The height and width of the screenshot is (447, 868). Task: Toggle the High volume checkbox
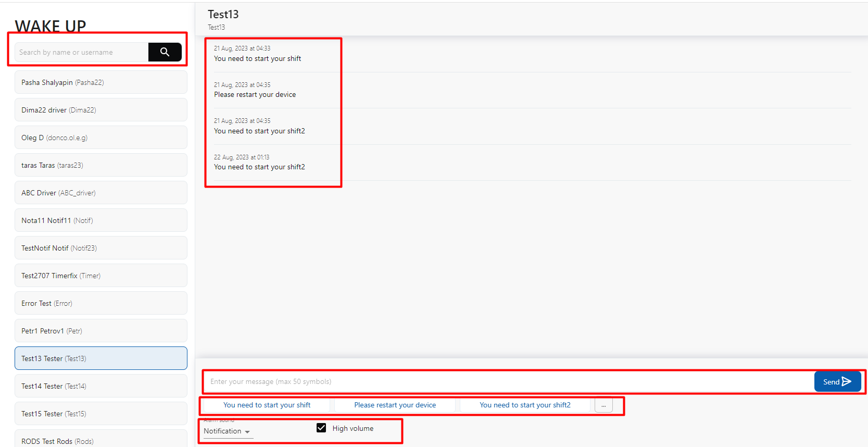321,428
